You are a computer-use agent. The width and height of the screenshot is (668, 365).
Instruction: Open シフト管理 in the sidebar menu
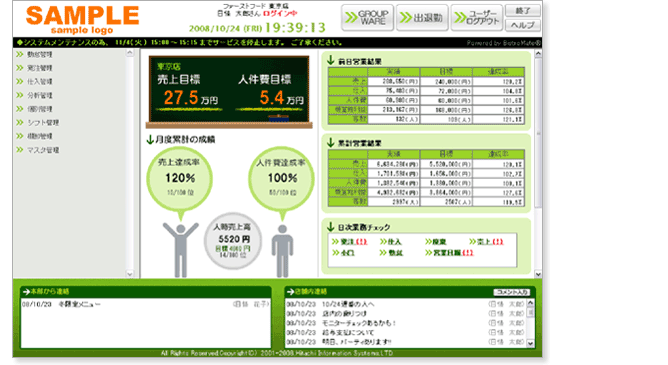[x=38, y=123]
